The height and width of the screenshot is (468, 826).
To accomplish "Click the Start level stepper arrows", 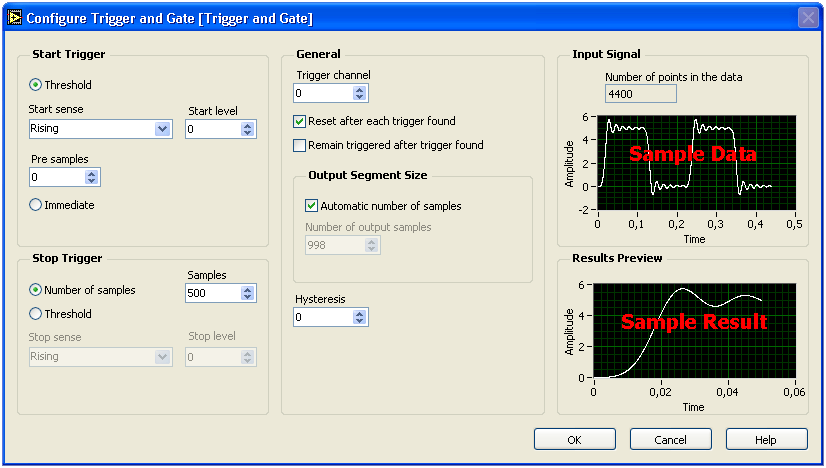I will 248,129.
